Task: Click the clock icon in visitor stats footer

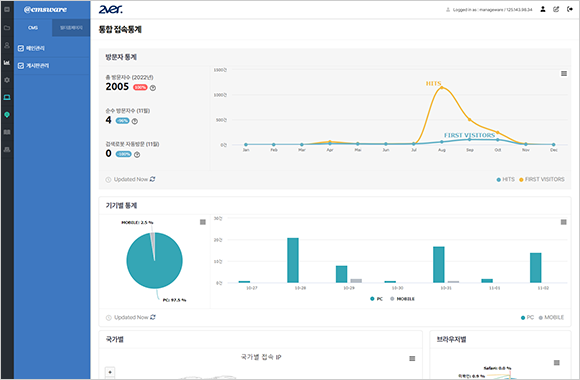Action: pos(108,179)
